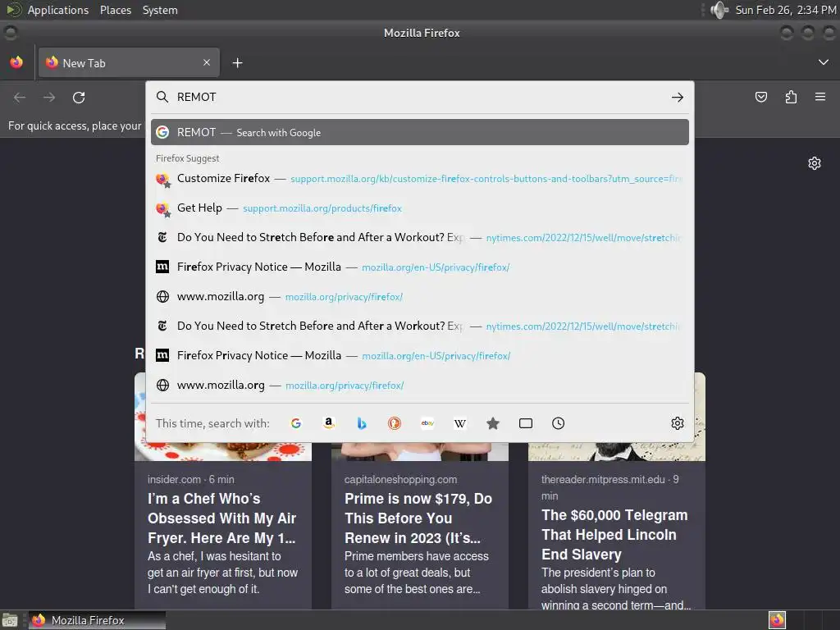Reload the current page
This screenshot has width=840, height=630.
point(79,98)
